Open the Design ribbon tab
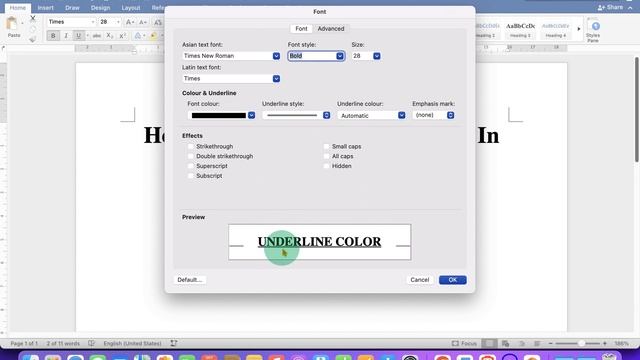The width and height of the screenshot is (640, 360). [100, 8]
